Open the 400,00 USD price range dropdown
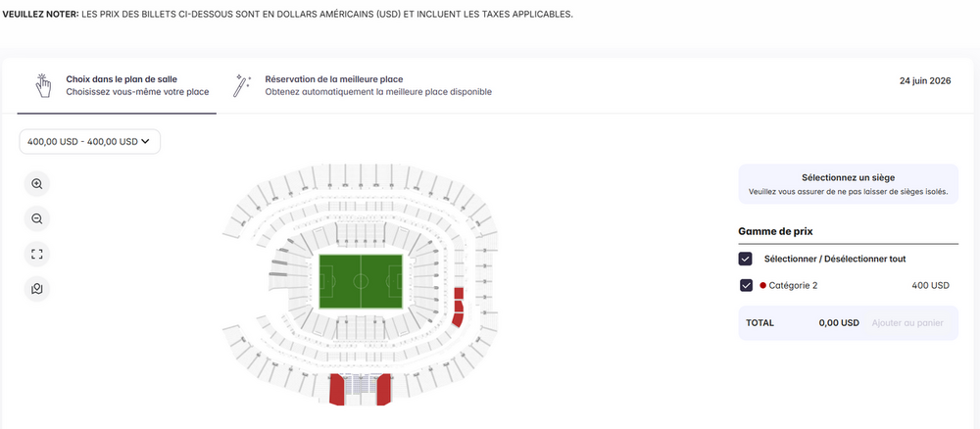Screen dimensions: 980x429 pos(89,142)
